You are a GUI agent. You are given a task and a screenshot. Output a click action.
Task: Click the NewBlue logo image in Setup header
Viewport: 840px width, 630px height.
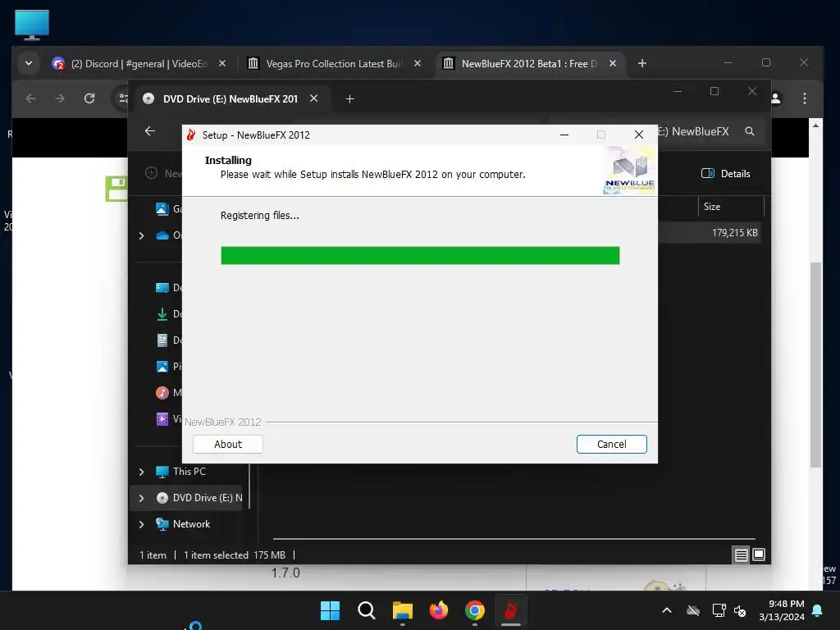click(629, 170)
